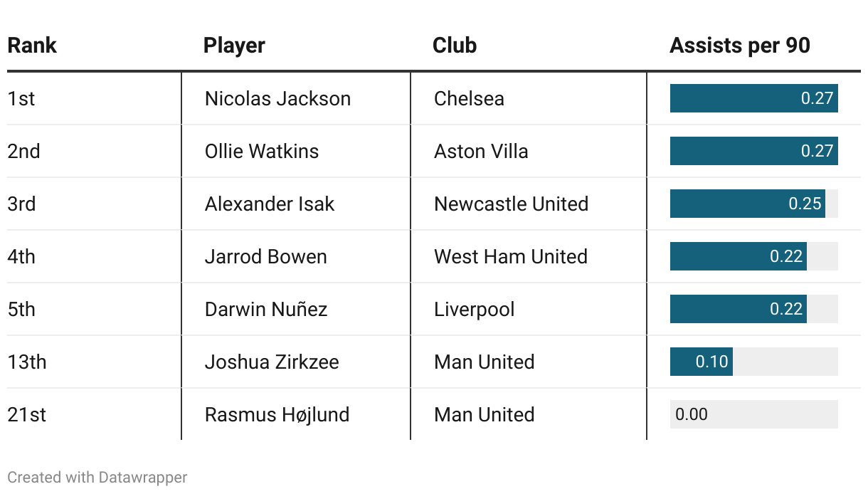Click the Darwin Nuñez name
Image resolution: width=868 pixels, height=494 pixels.
[266, 309]
